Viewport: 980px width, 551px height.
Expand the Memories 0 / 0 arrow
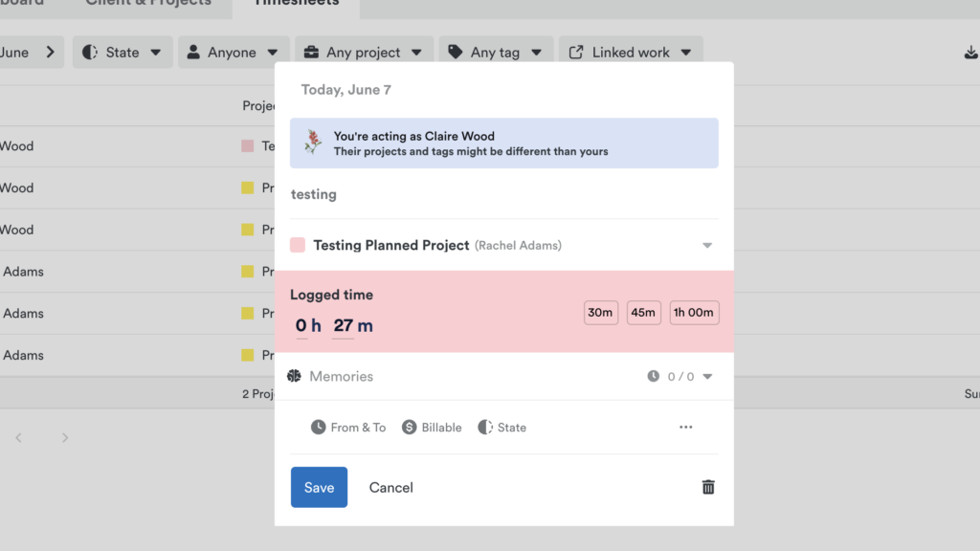pyautogui.click(x=707, y=377)
